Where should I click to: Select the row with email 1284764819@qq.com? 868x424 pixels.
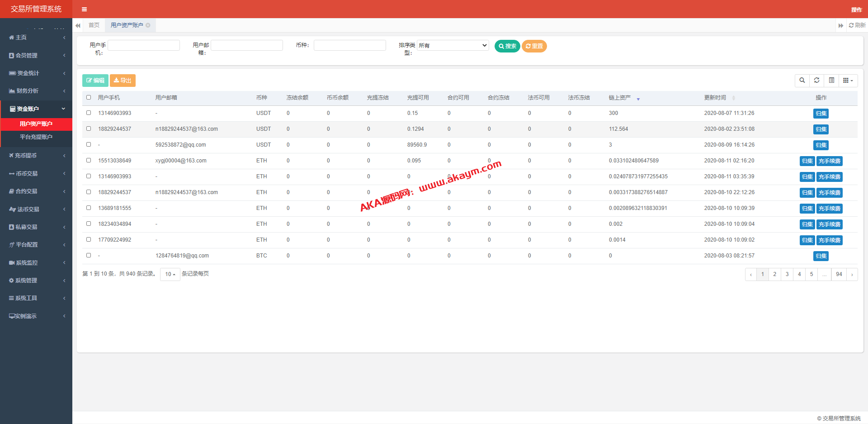89,255
